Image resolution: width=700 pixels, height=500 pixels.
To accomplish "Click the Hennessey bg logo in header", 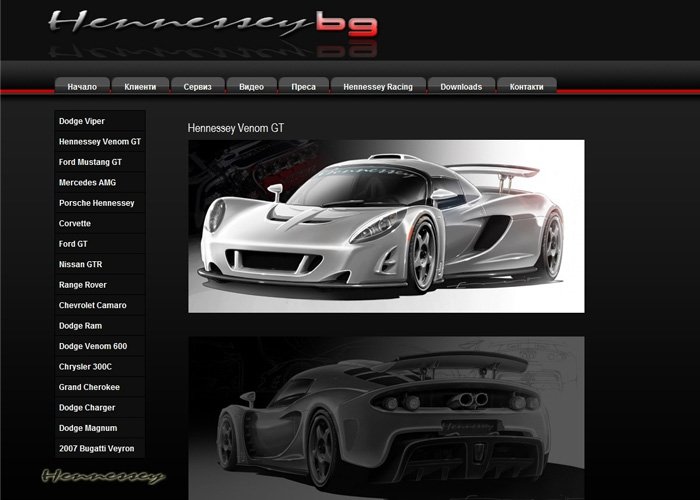I will click(212, 24).
